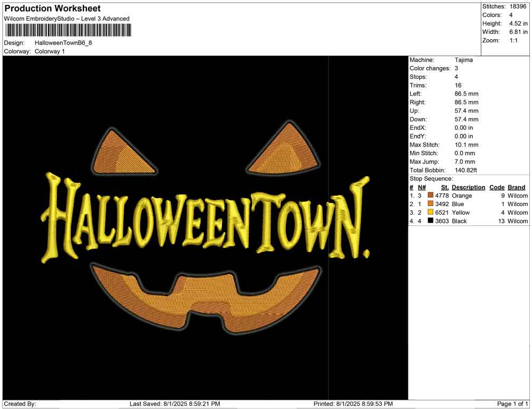Viewport: 532px width, 409px height.
Task: Click the thread number '6521'
Action: tap(442, 213)
